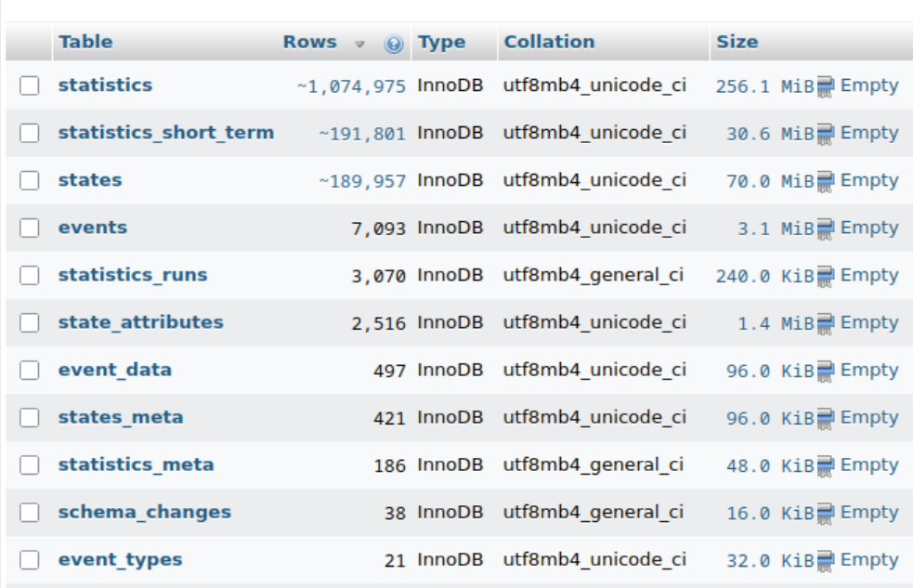Click Empty icon for schema_changes table
Image resolution: width=913 pixels, height=588 pixels.
click(826, 513)
